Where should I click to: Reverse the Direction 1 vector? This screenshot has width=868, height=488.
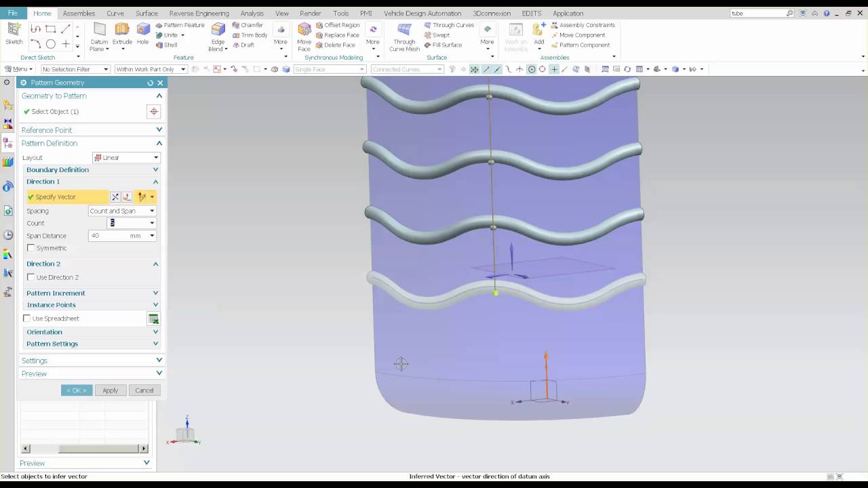(x=115, y=197)
